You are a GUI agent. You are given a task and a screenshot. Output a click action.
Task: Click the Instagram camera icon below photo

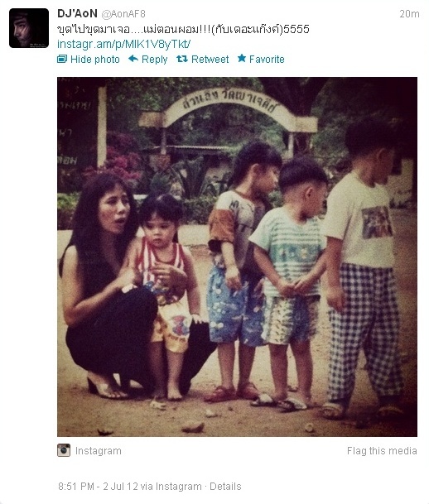pos(64,450)
